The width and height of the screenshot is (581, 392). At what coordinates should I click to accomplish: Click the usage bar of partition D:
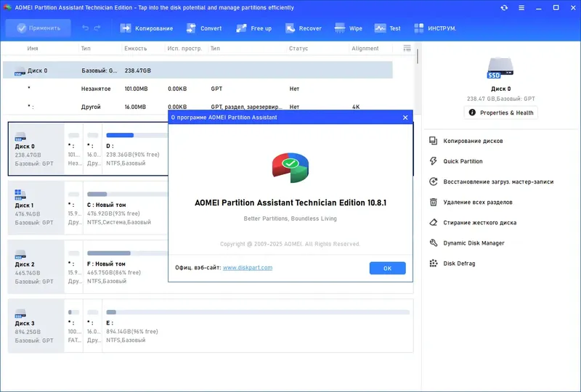(137, 135)
